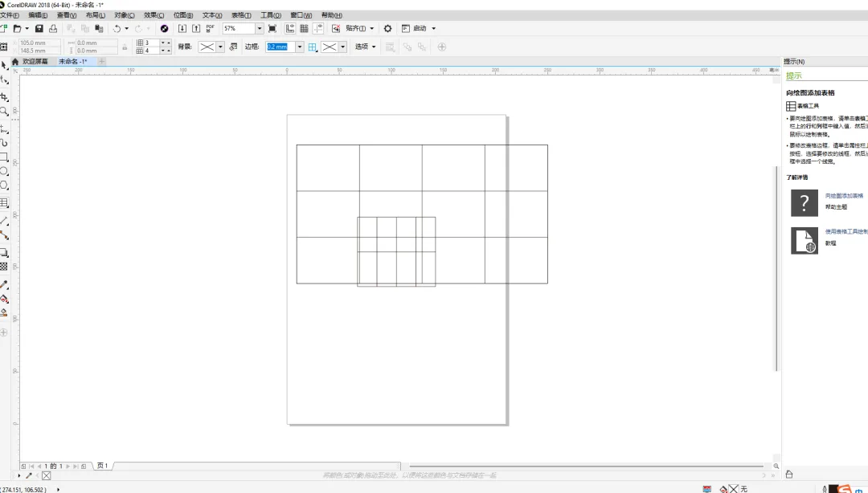Select the Page 1 tab
The height and width of the screenshot is (493, 868).
tap(102, 466)
